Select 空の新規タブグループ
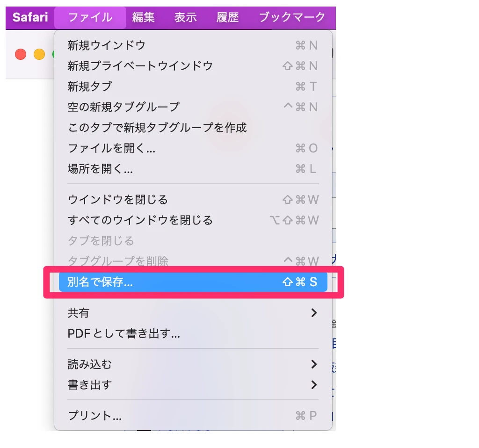 pos(193,107)
